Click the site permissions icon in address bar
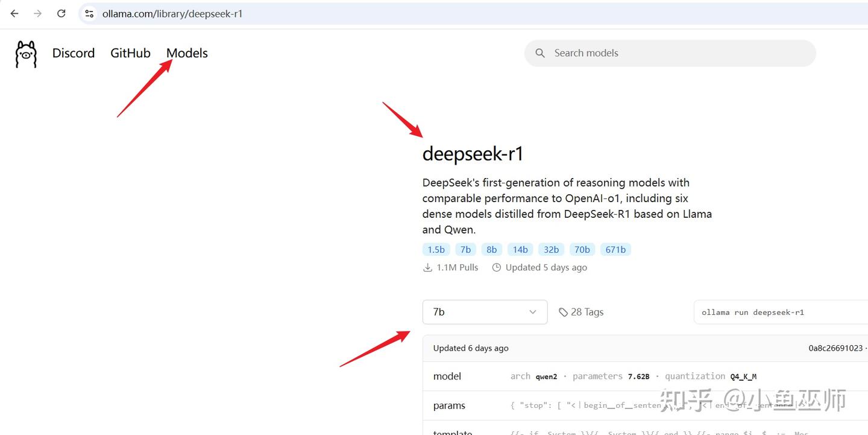The height and width of the screenshot is (435, 868). coord(89,13)
